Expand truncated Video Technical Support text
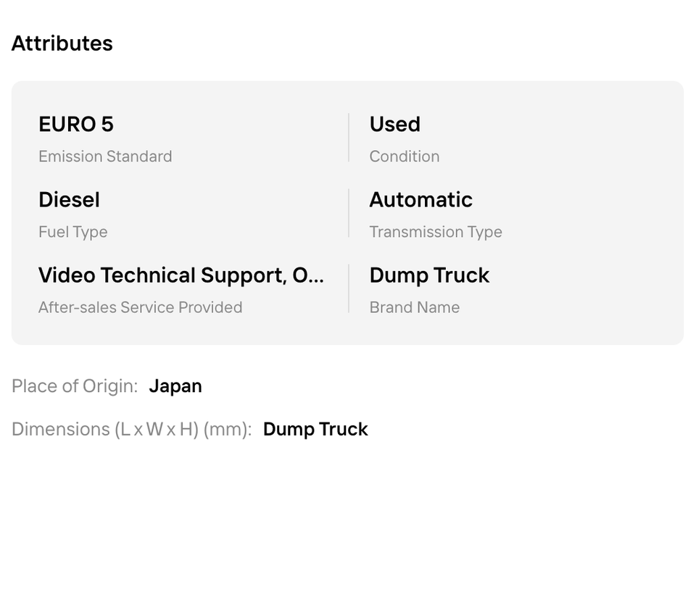The height and width of the screenshot is (616, 696). (x=181, y=275)
